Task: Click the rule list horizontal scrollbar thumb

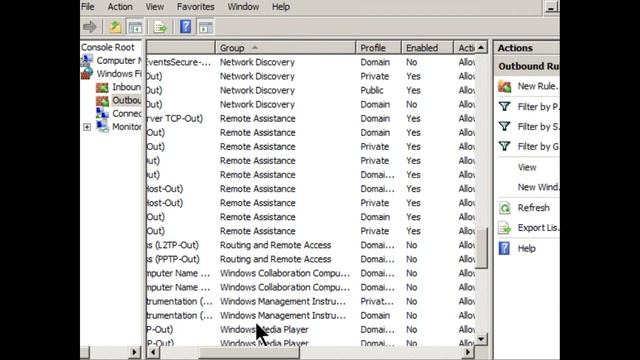Action: [249, 352]
